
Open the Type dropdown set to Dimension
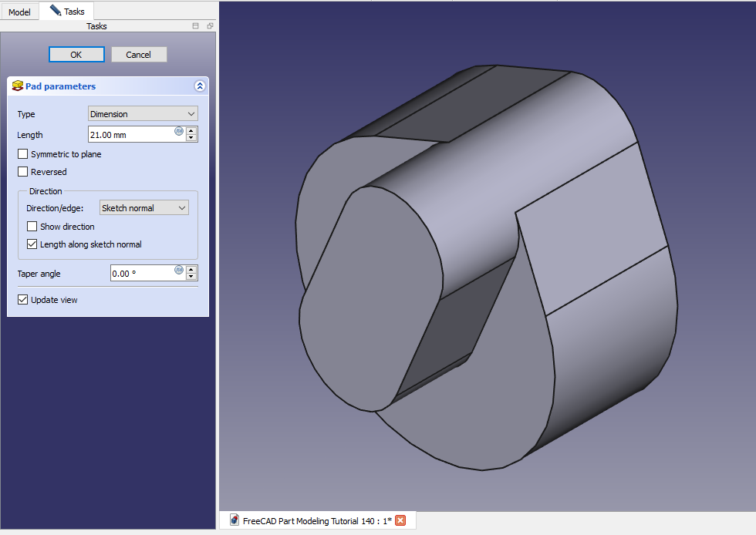[x=143, y=114]
